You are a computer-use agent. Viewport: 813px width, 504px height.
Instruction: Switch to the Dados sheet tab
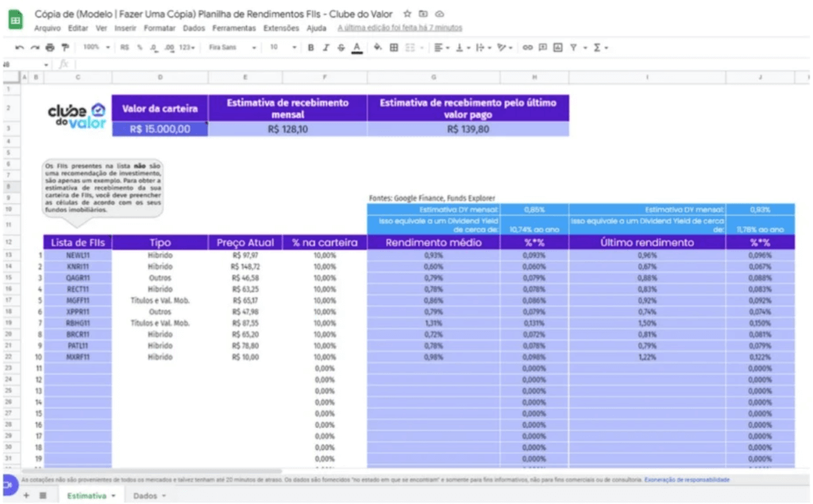pyautogui.click(x=145, y=496)
